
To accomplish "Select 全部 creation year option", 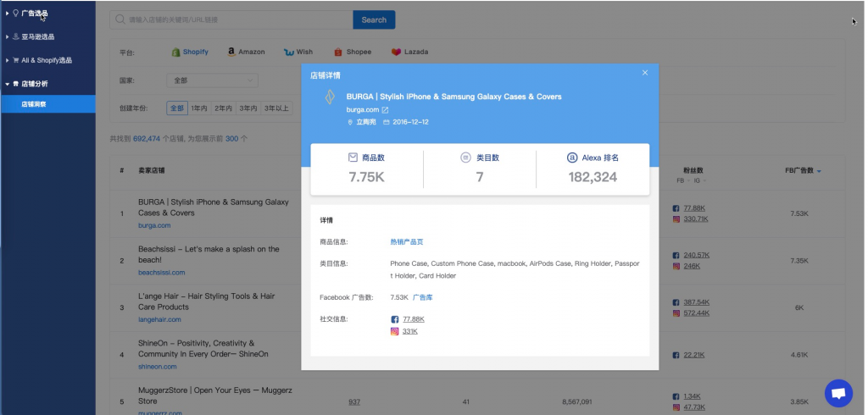I will (177, 108).
